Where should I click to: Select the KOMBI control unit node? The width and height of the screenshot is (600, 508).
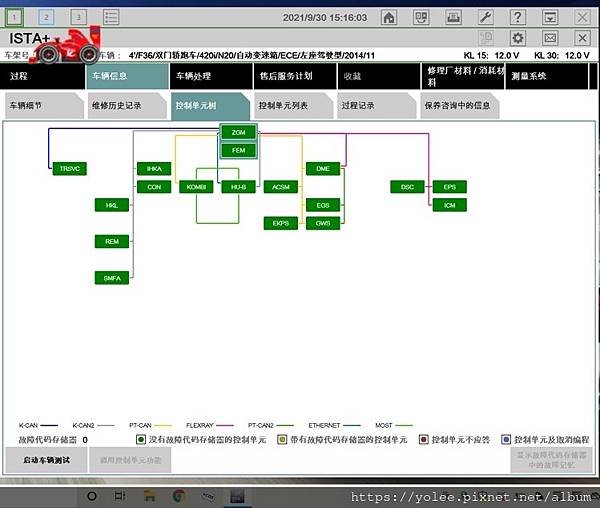pyautogui.click(x=196, y=187)
